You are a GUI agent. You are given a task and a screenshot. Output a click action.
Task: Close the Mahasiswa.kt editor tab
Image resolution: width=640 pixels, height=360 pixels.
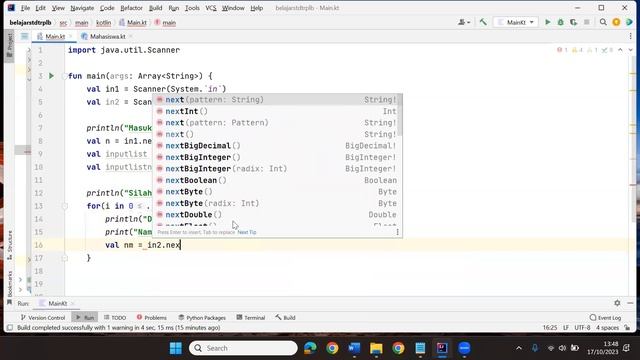(131, 36)
